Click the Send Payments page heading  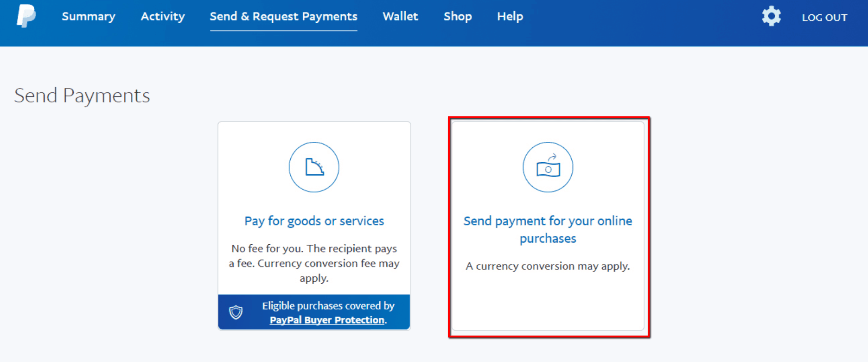click(82, 95)
